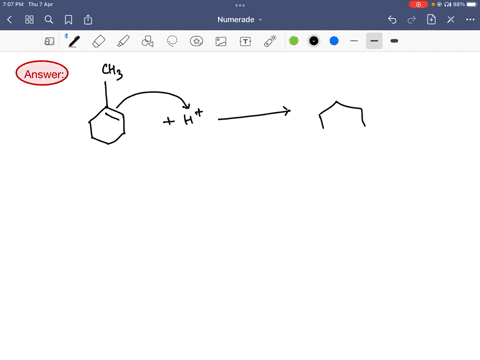Choose the blue pen color
This screenshot has height=360, width=480.
coord(334,41)
